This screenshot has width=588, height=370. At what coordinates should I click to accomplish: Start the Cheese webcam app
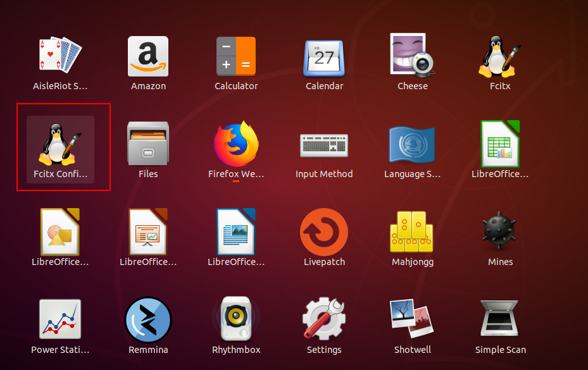pyautogui.click(x=412, y=57)
